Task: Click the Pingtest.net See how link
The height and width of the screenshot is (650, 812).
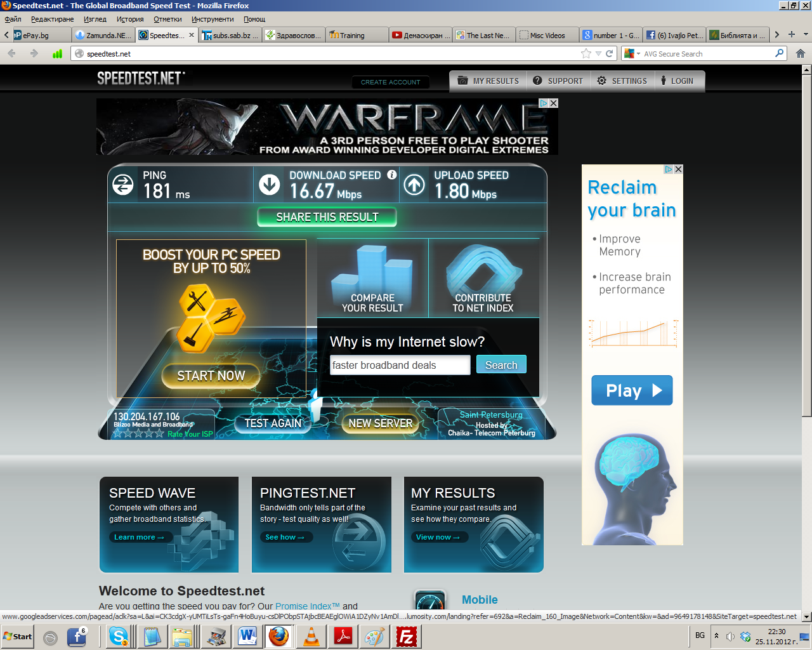Action: coord(285,537)
